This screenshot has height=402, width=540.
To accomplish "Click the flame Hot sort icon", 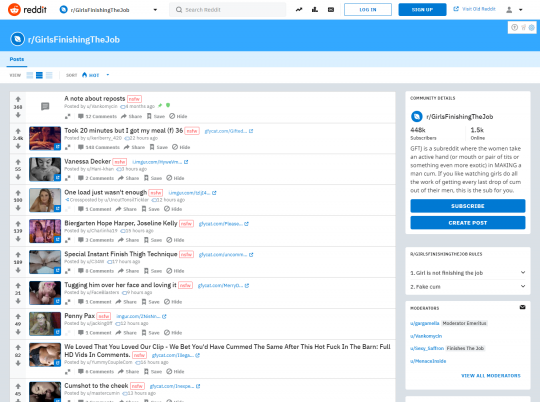I will tap(84, 75).
